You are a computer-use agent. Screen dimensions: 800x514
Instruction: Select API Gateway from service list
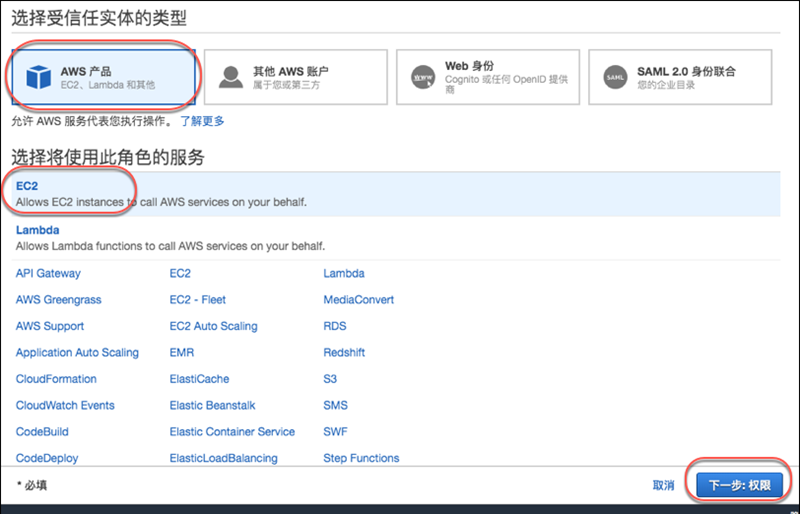click(x=48, y=273)
